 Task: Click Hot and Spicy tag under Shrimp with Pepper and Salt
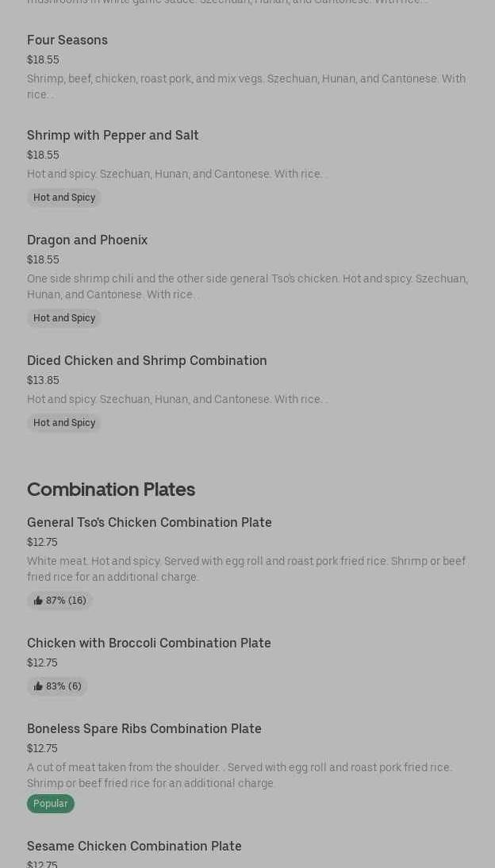point(64,198)
